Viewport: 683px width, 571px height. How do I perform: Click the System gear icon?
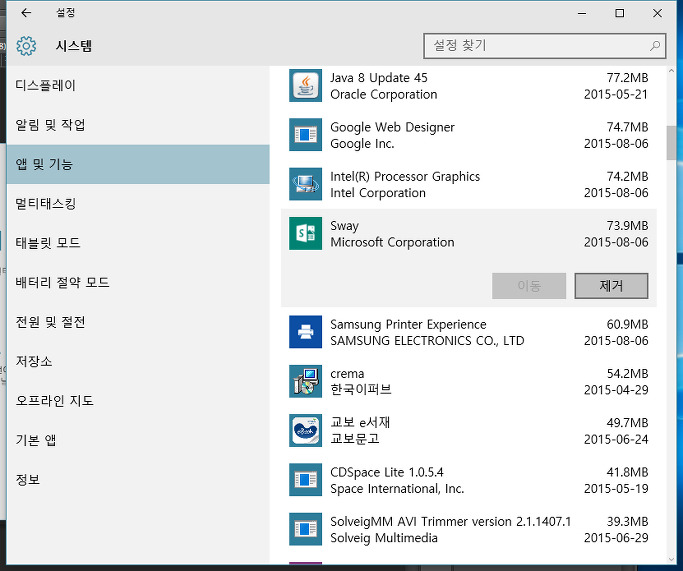[x=26, y=46]
